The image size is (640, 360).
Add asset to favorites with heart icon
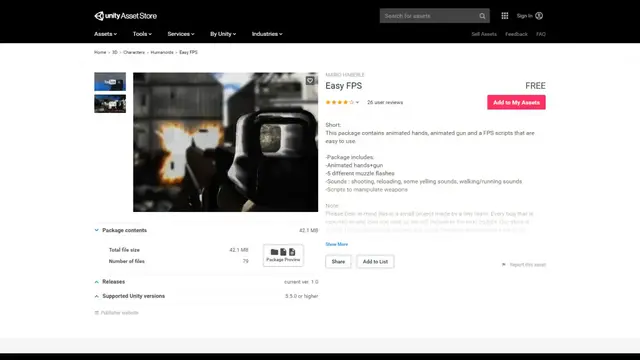310,80
